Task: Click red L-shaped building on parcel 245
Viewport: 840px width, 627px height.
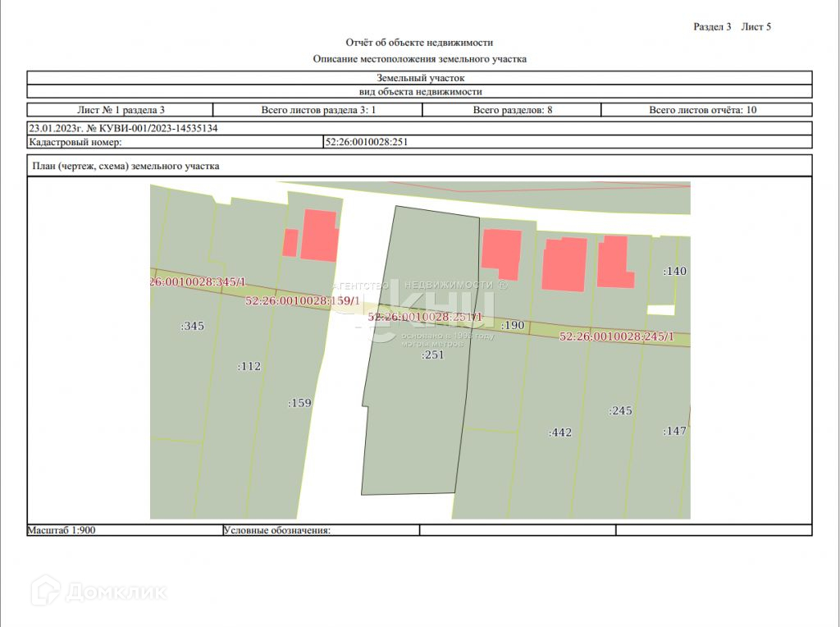Action: (x=614, y=262)
